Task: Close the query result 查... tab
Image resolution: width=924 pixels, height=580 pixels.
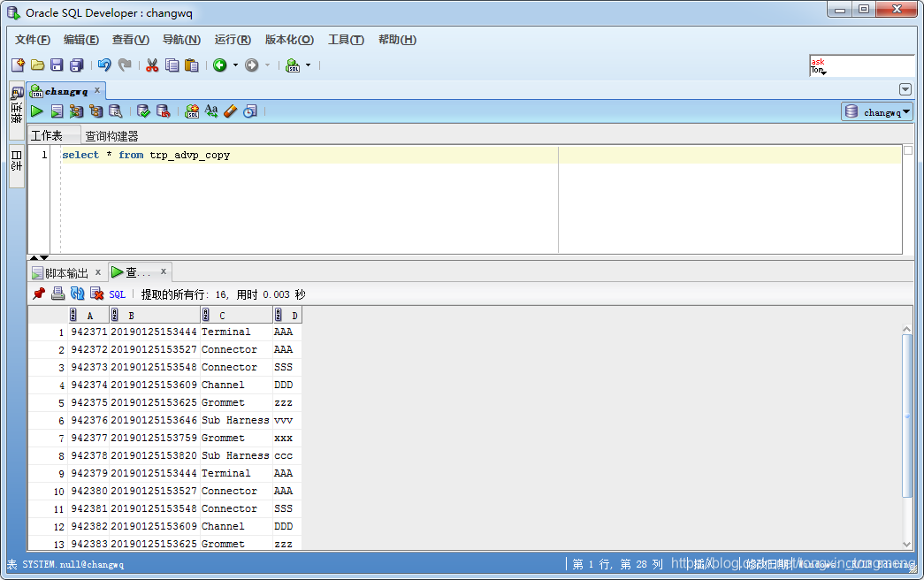Action: click(x=164, y=271)
